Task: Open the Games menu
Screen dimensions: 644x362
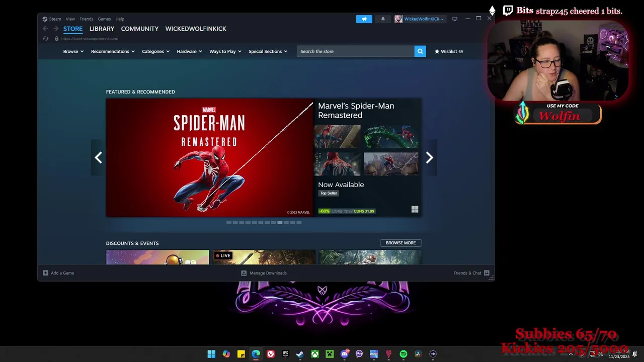Action: tap(104, 19)
